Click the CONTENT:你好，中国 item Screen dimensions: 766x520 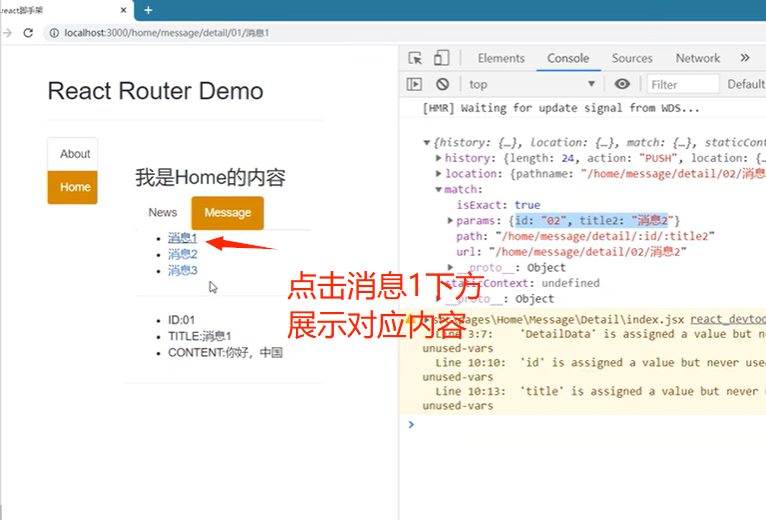tap(225, 352)
